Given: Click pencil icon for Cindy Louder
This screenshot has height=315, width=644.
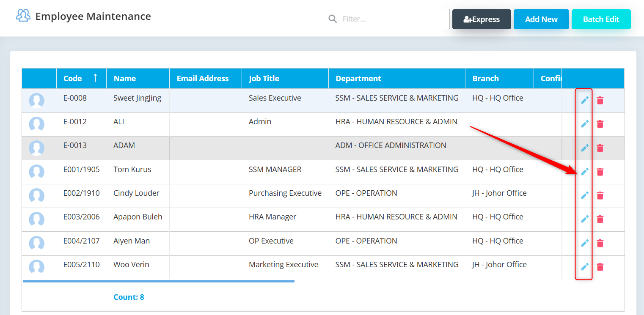Looking at the screenshot, I should [x=584, y=195].
